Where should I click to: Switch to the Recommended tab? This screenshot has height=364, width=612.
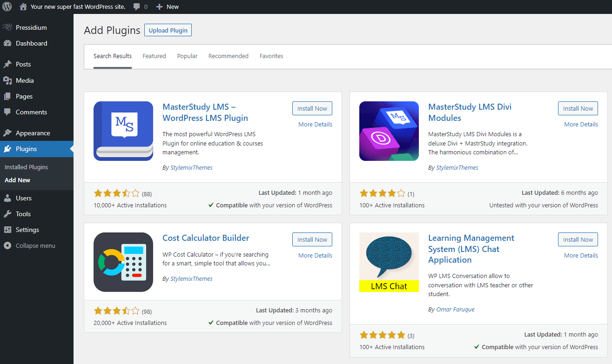(x=229, y=56)
